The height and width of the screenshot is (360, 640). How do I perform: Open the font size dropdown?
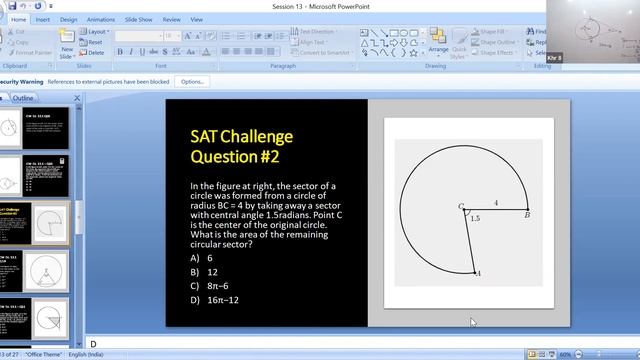pyautogui.click(x=178, y=36)
